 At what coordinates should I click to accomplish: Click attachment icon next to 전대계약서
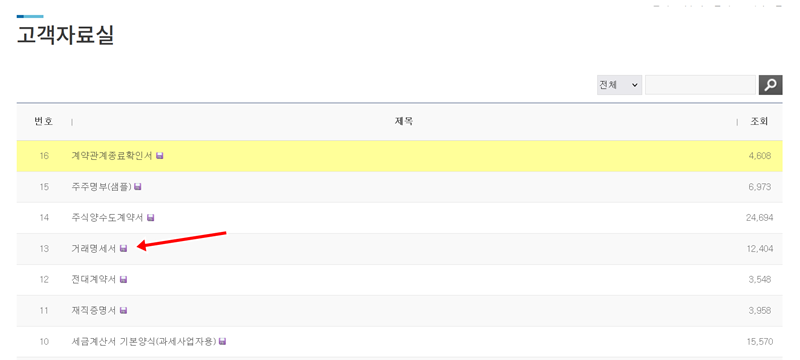pos(123,279)
